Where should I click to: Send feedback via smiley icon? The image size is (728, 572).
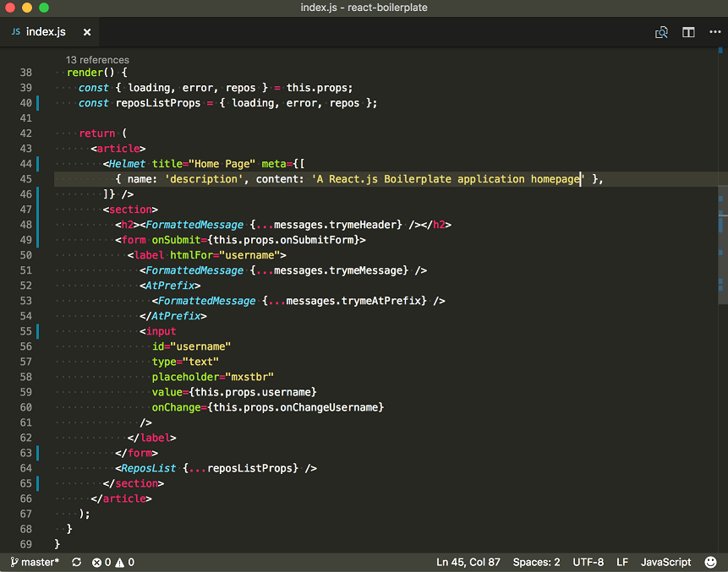point(710,562)
